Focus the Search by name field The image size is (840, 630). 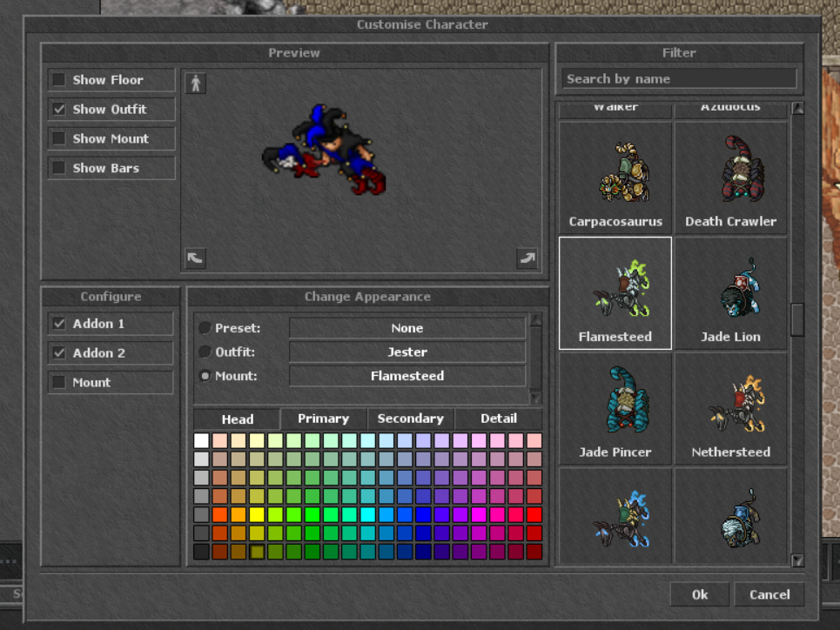click(x=679, y=78)
